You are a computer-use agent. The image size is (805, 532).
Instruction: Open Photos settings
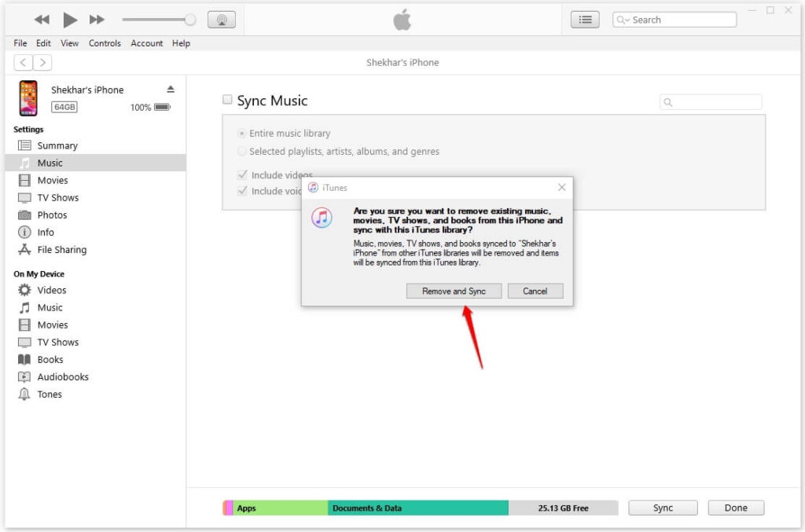point(95,215)
